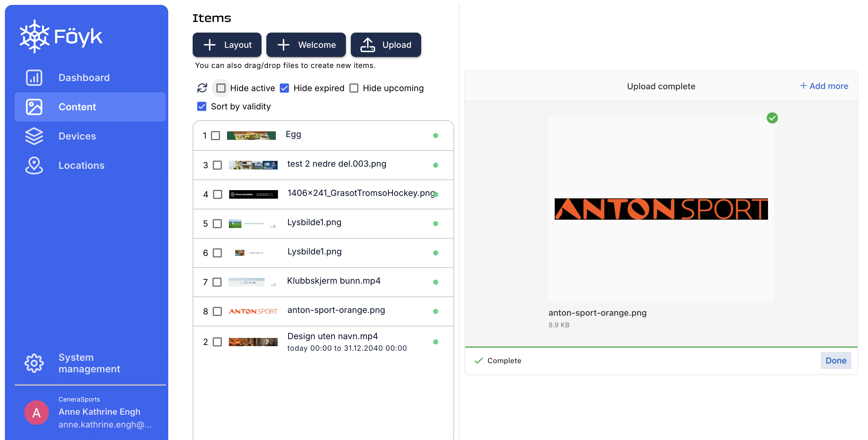Add a new Welcome item
Viewport: 868px width, 440px height.
pos(306,45)
